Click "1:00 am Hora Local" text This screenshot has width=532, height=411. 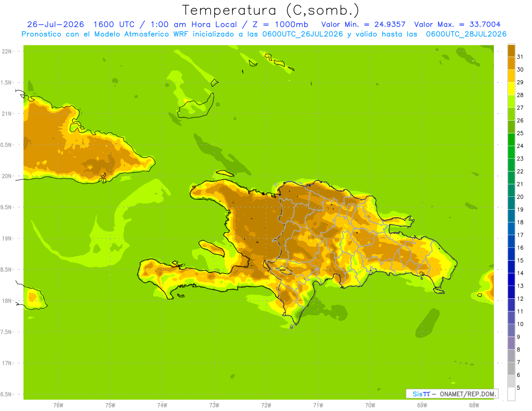coord(194,24)
